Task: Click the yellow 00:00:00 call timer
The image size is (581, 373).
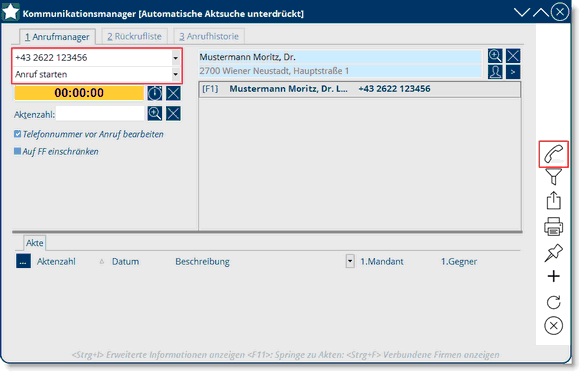Action: (79, 93)
